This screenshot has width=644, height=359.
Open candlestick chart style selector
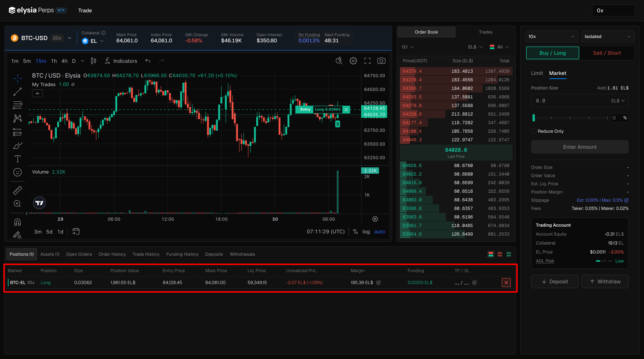(x=94, y=61)
